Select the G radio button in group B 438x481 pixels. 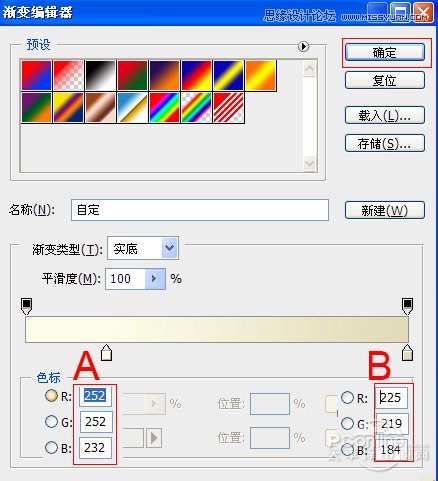347,424
